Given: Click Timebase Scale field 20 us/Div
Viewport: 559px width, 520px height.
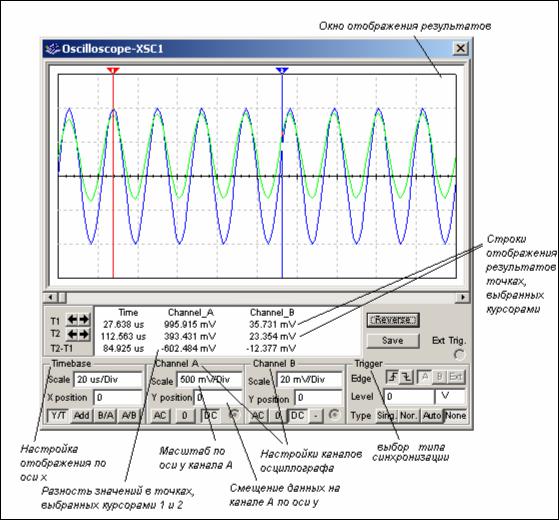Looking at the screenshot, I should 108,379.
